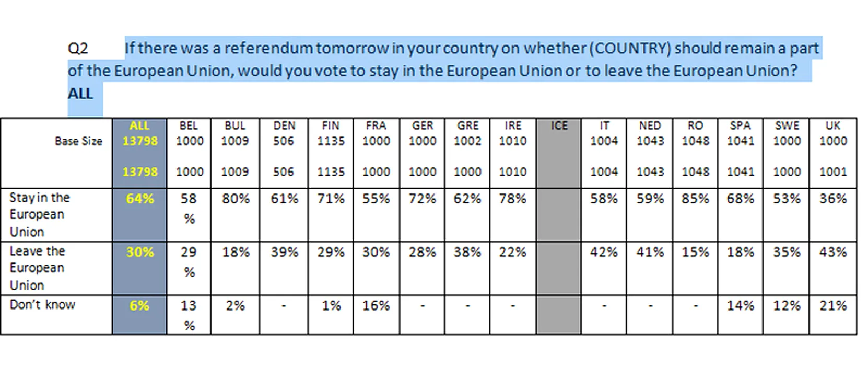Select the 64% Stay cell under ALL
This screenshot has height=366, width=868.
point(140,199)
